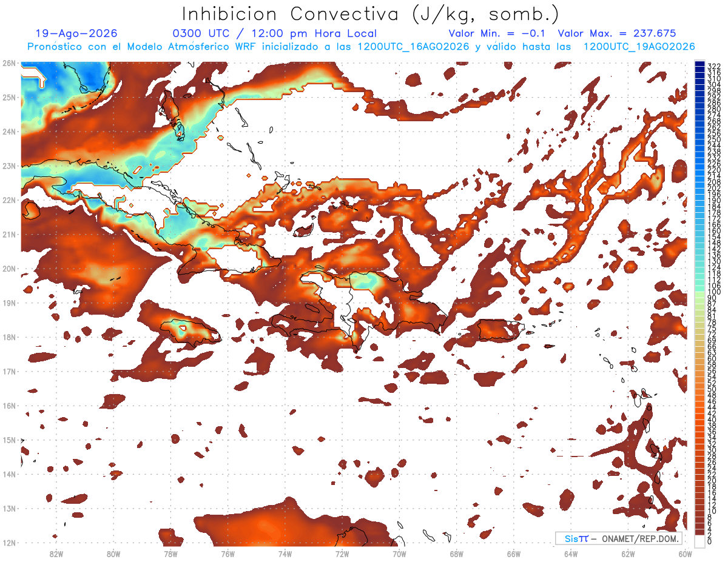Click the 18N latitude label
Viewport: 728px width, 562px height.
click(x=9, y=337)
